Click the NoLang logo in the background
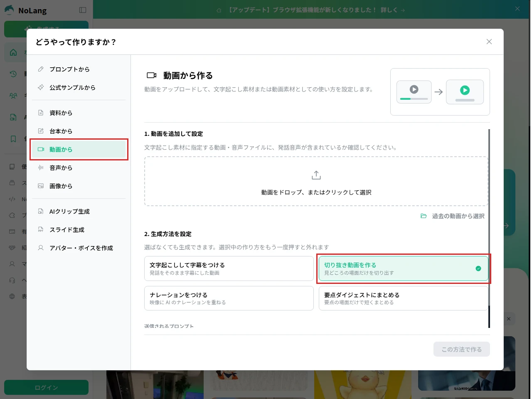Screen dimensions: 532x399 tap(26, 10)
